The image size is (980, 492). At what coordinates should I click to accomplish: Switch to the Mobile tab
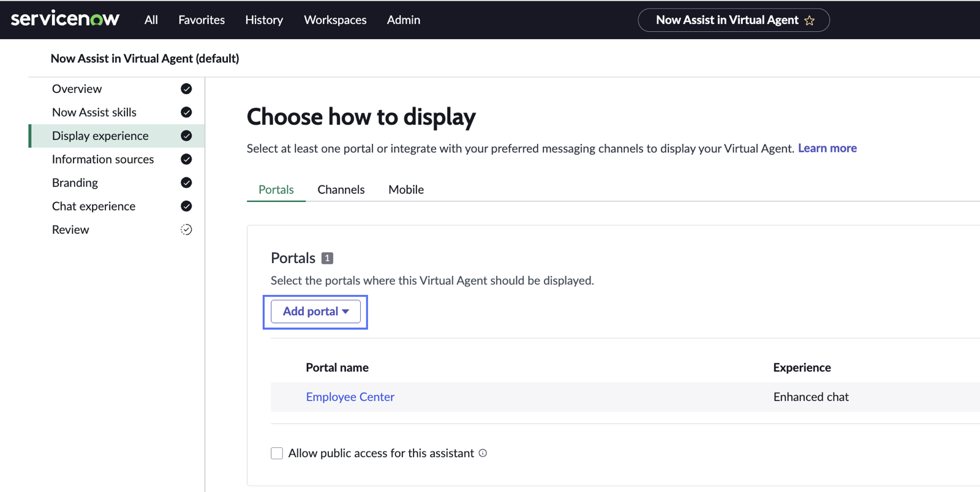[x=406, y=190]
